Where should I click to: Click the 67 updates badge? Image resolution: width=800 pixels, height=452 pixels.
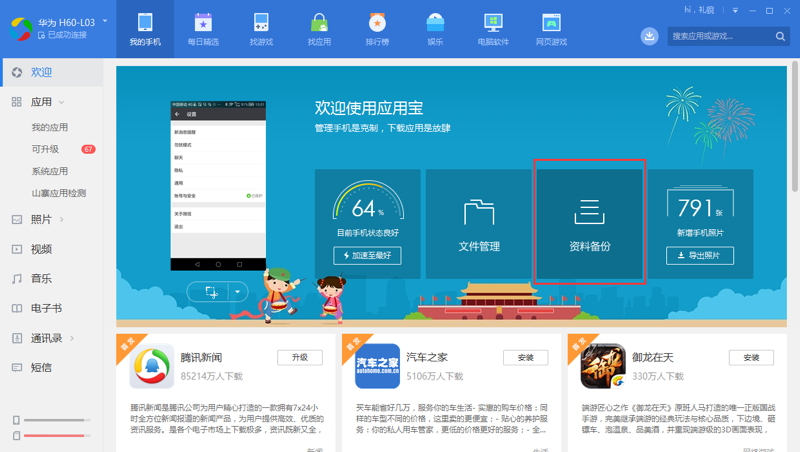(x=88, y=149)
